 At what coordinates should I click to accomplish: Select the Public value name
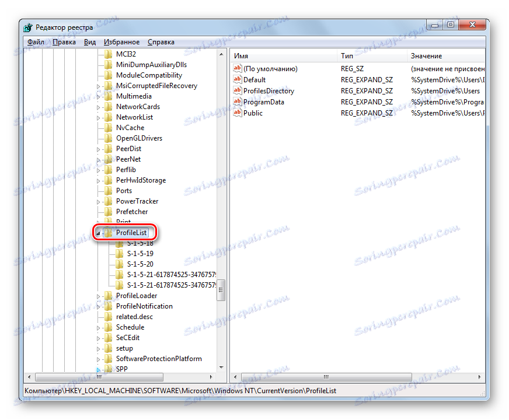pos(253,113)
